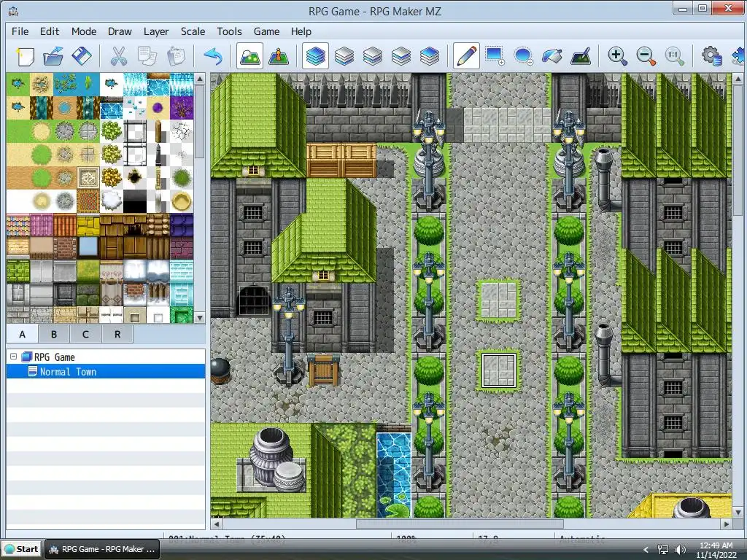747x560 pixels.
Task: Choose the Ellipse drawing tool
Action: click(x=523, y=56)
